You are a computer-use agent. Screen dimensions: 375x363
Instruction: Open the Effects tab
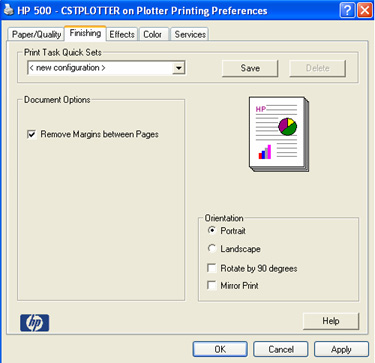(122, 34)
